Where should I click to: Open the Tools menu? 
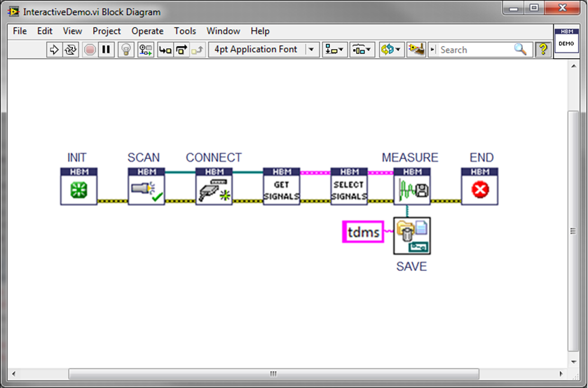pyautogui.click(x=185, y=31)
